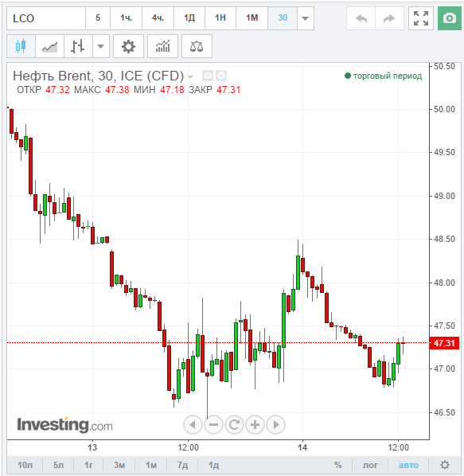Toggle the лог logarithmic scale

coord(370,465)
